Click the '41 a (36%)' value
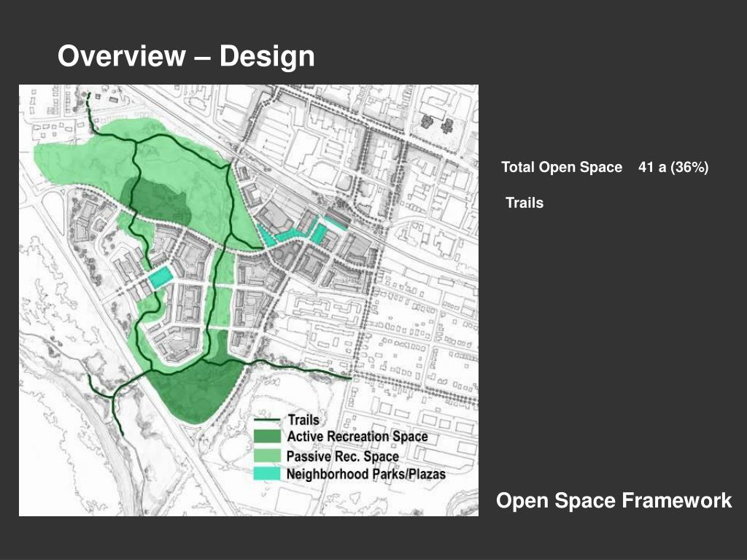The image size is (747, 560). tap(673, 167)
